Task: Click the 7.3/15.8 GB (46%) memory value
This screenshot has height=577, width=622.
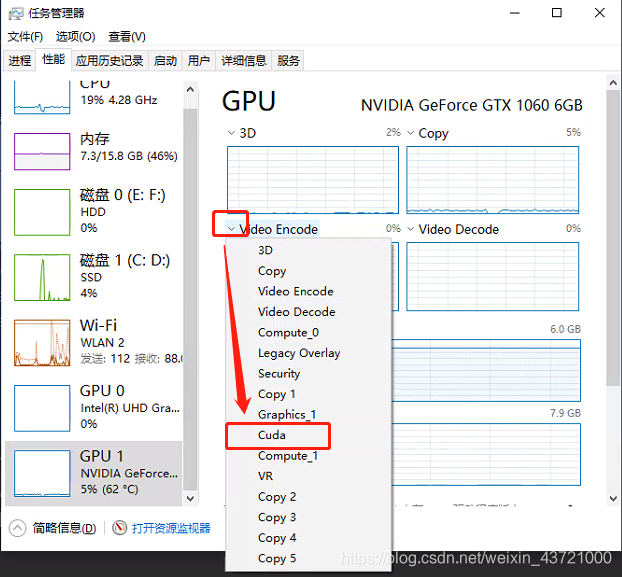Action: tap(129, 156)
